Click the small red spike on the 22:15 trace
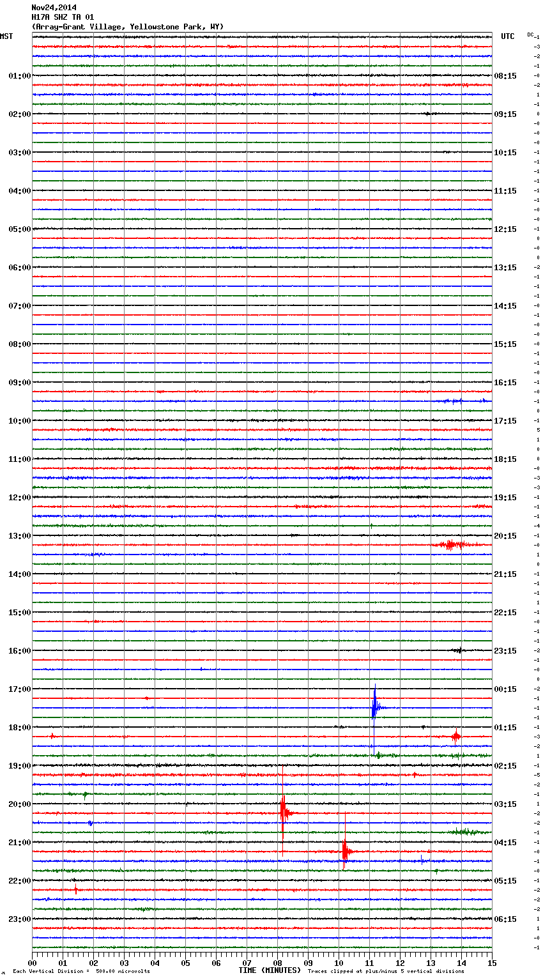The image size is (543, 980). (x=75, y=889)
